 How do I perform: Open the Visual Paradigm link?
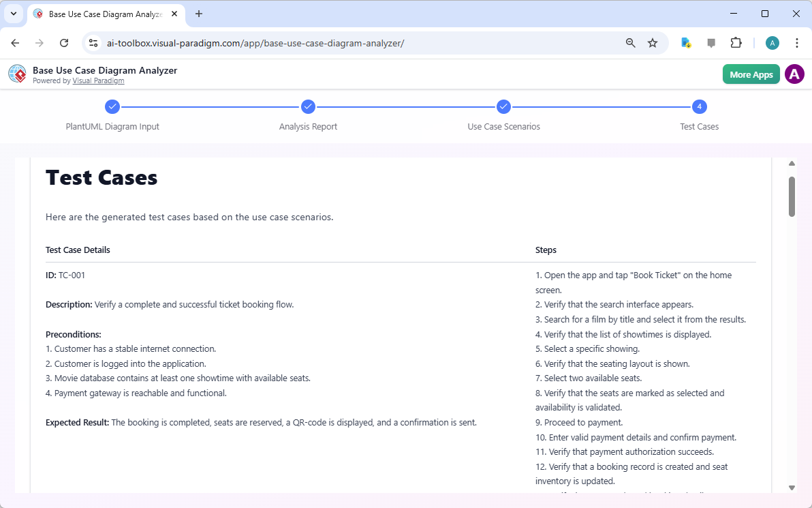click(98, 80)
